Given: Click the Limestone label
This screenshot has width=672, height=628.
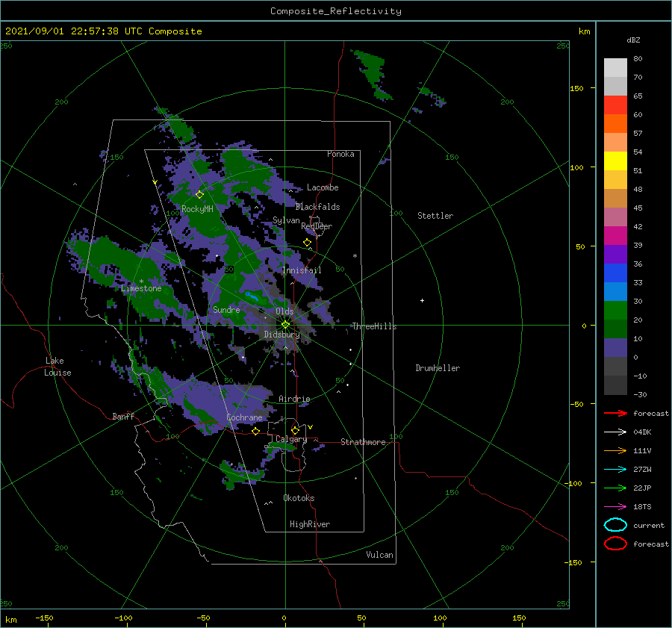Looking at the screenshot, I should pyautogui.click(x=141, y=288).
